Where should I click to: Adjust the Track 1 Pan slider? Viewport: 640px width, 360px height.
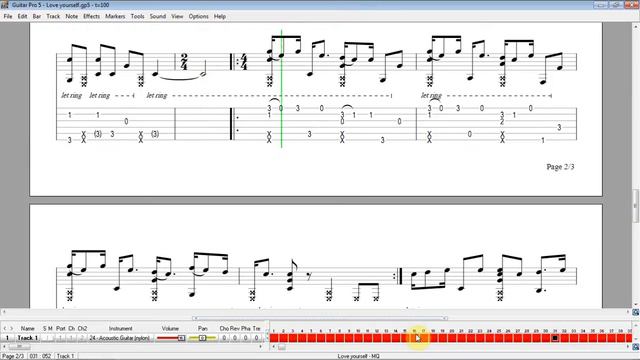[x=202, y=338]
